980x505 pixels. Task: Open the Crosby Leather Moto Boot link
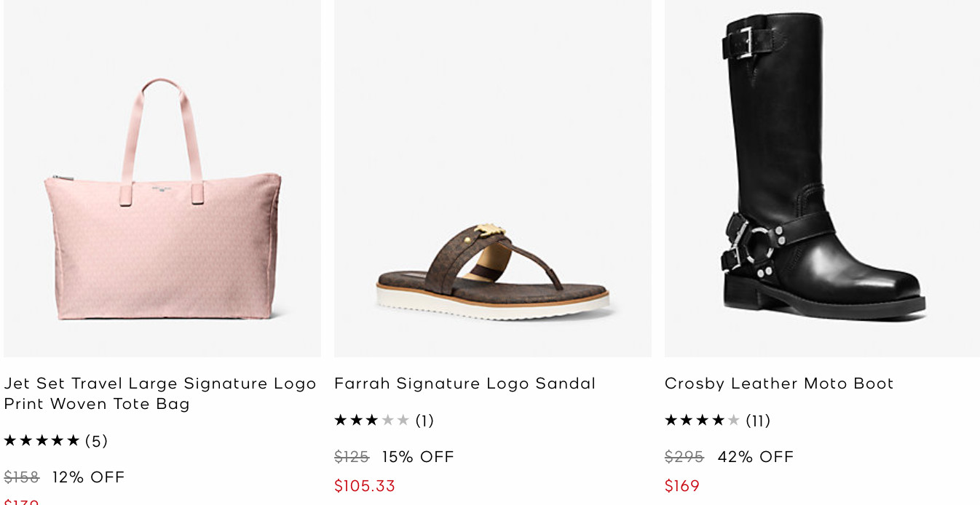tap(779, 383)
